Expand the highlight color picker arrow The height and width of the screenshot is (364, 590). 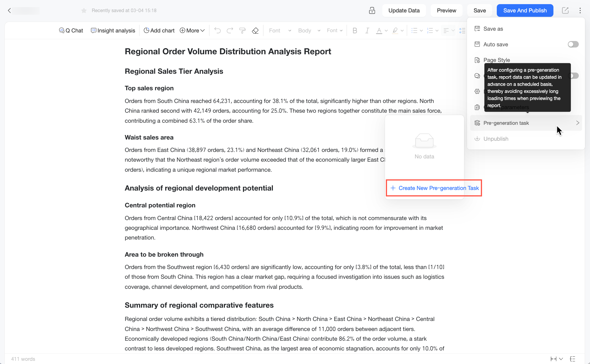pos(402,30)
